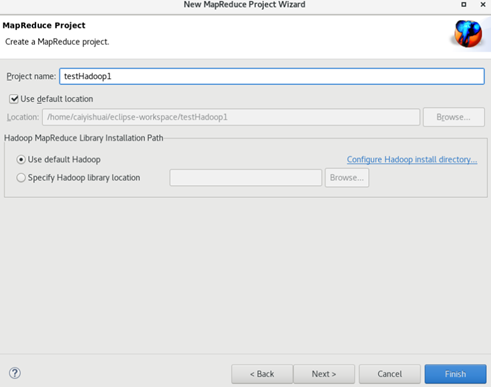
Task: Open Configure Hadoop install directory link
Action: pyautogui.click(x=412, y=160)
